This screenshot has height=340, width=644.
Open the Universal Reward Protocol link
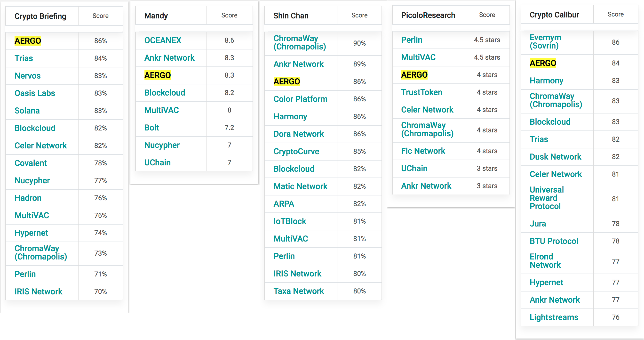tap(547, 198)
